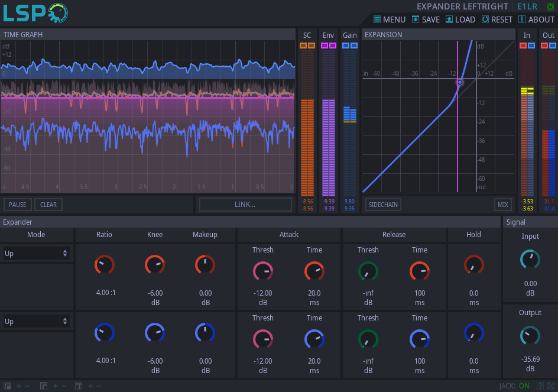Click the Signal Output knob at -35.69 dB

tap(530, 336)
